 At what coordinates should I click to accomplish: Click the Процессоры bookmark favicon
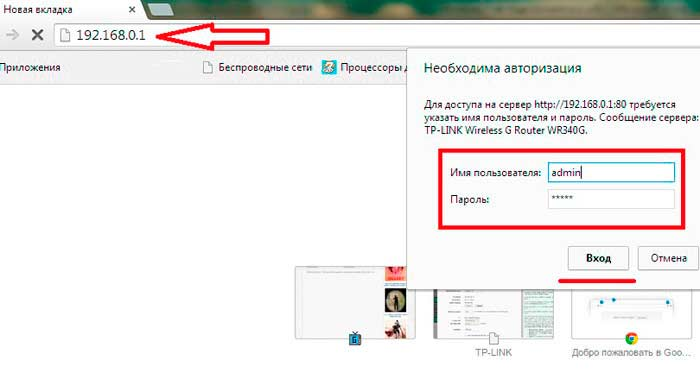(329, 67)
